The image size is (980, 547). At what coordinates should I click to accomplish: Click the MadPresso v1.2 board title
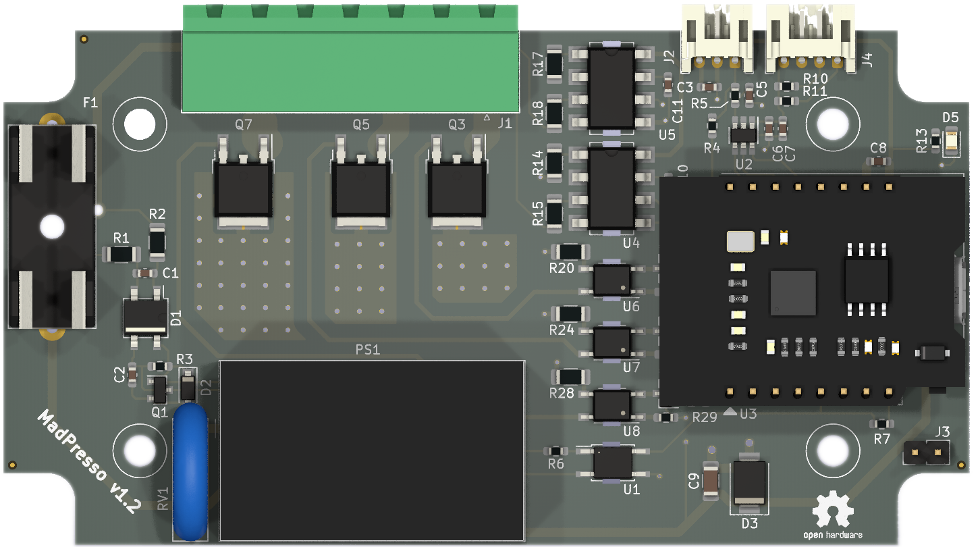click(88, 462)
